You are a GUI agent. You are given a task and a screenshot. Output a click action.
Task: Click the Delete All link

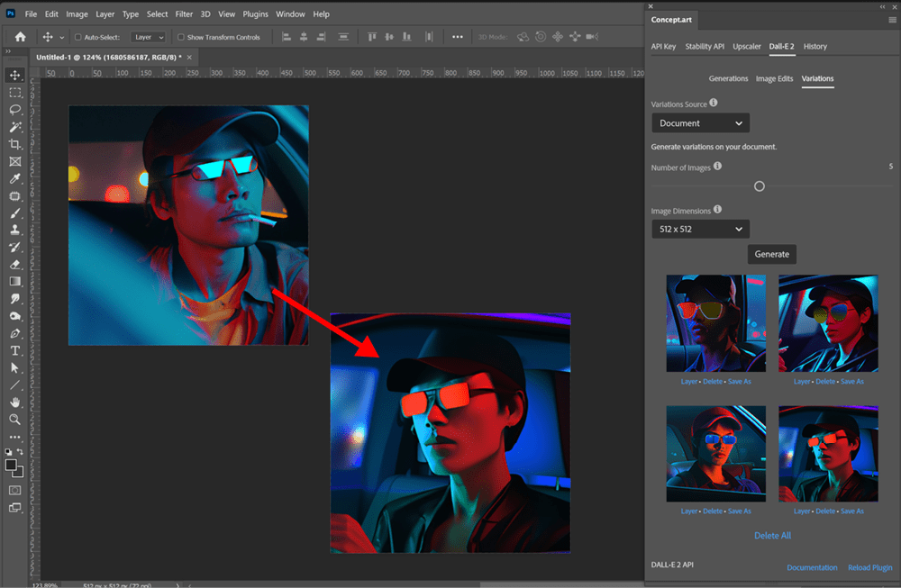(772, 536)
